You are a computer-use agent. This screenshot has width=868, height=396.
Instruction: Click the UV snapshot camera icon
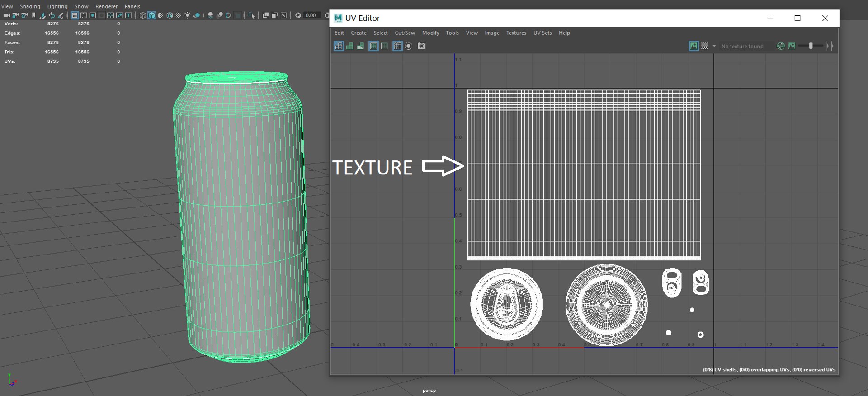422,46
